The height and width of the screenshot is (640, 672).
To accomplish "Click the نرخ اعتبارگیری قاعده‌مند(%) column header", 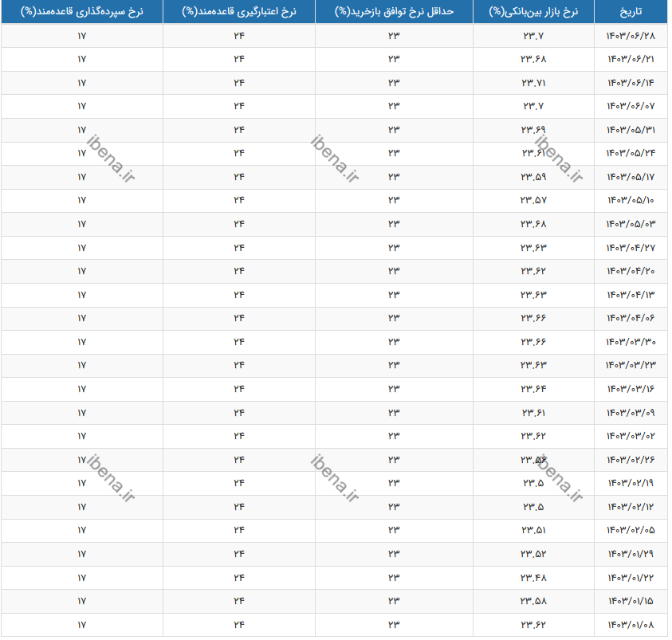I will pos(238,13).
